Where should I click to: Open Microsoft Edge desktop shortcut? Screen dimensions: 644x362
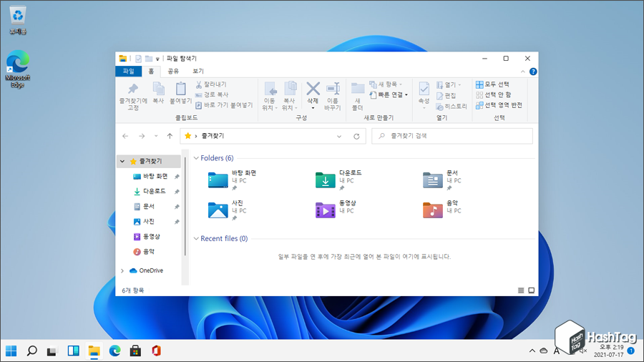[18, 69]
